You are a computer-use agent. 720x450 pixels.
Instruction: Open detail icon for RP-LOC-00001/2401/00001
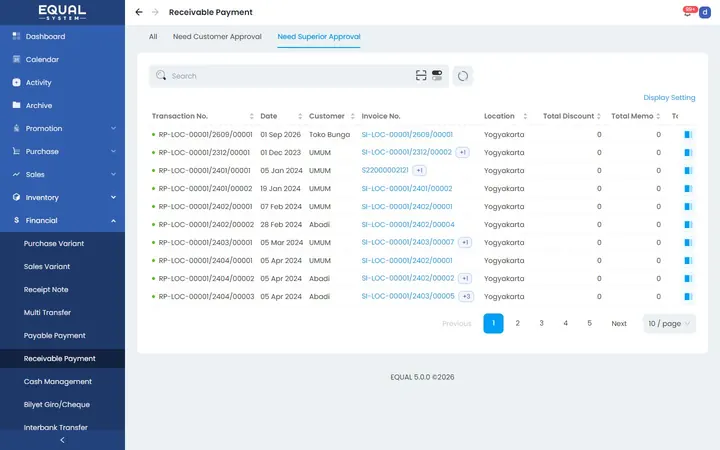688,170
